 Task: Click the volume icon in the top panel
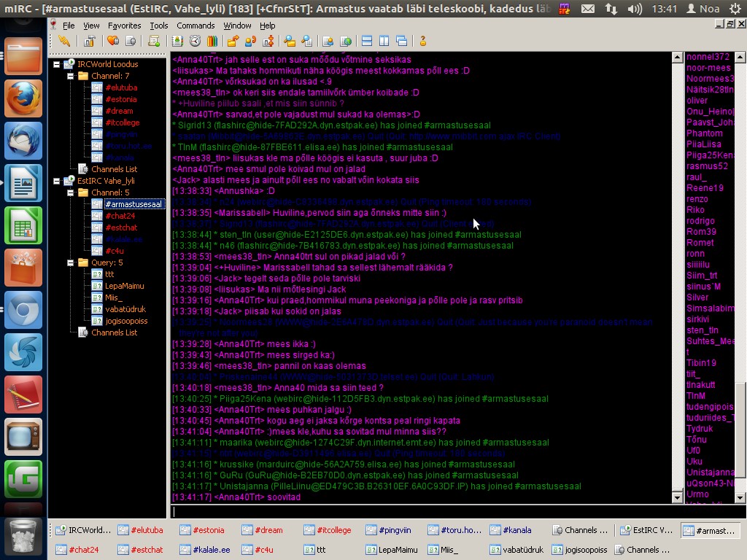(635, 9)
